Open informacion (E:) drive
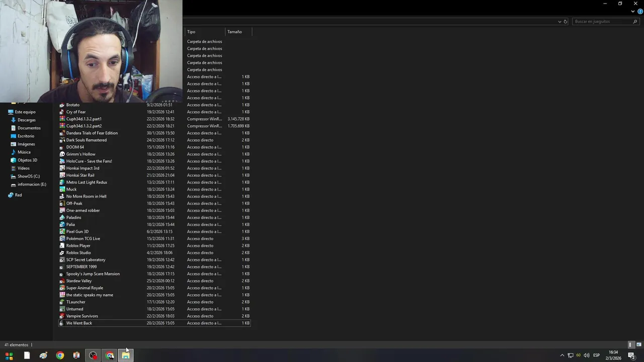 32,185
